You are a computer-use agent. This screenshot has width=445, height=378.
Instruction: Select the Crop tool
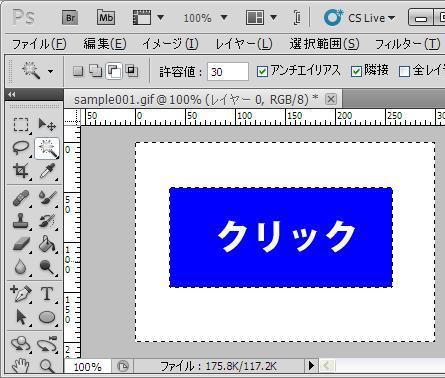(x=21, y=171)
